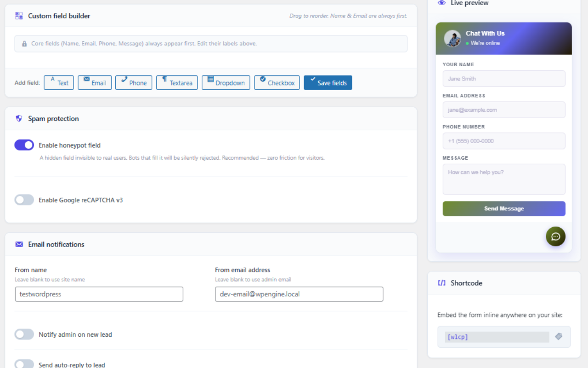This screenshot has width=588, height=368.
Task: Add a Text field
Action: [x=59, y=83]
